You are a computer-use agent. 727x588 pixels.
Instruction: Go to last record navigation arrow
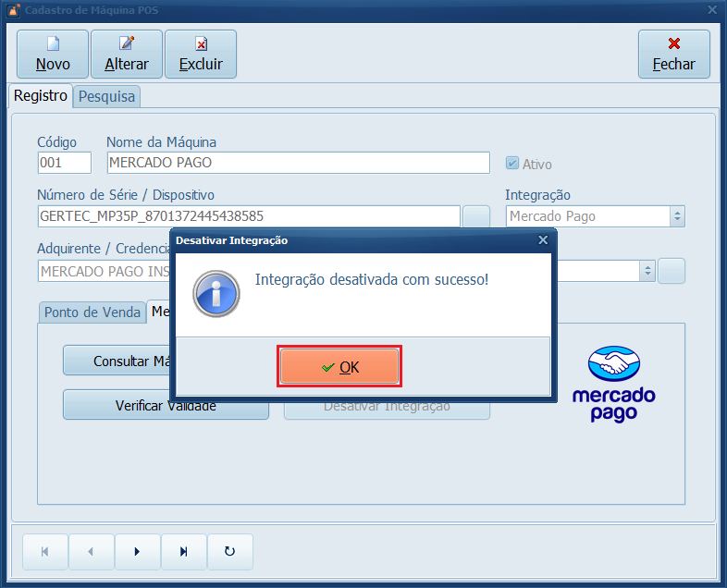[183, 552]
